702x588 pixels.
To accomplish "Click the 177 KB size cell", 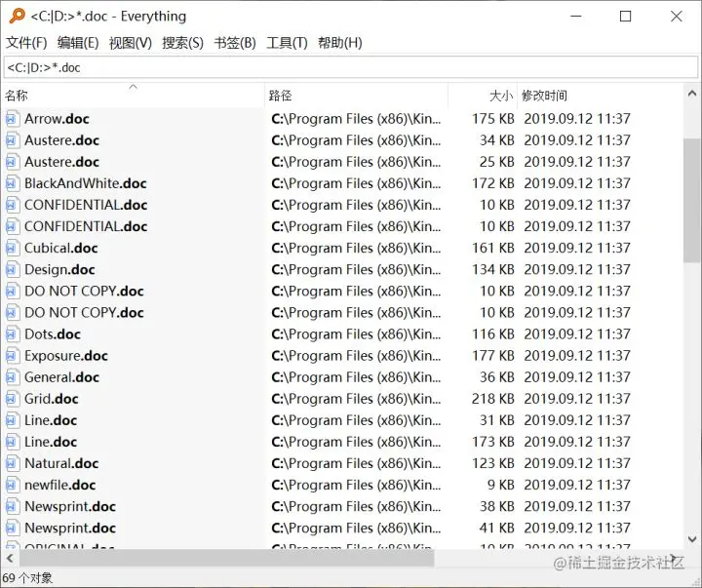I will tap(493, 356).
